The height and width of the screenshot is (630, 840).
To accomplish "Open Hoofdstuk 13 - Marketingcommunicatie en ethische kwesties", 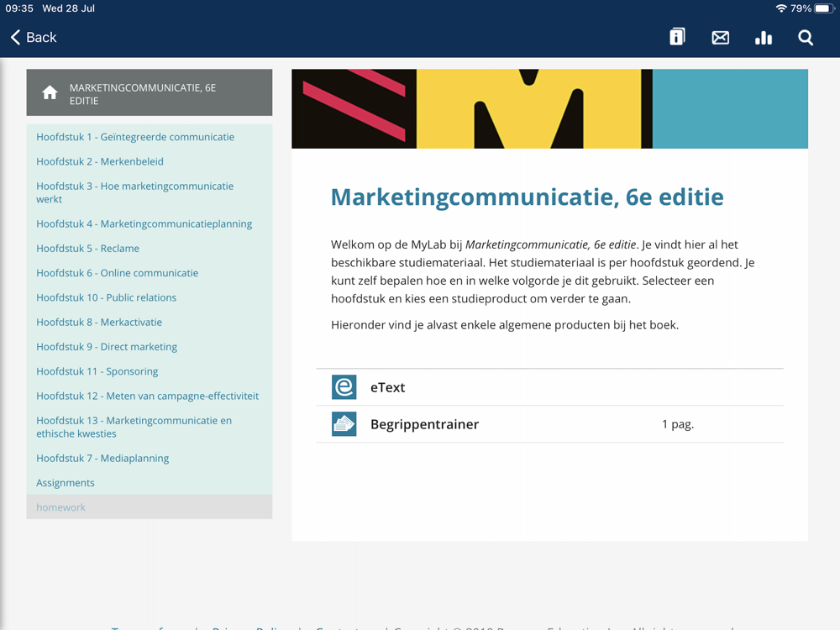I will (x=134, y=427).
